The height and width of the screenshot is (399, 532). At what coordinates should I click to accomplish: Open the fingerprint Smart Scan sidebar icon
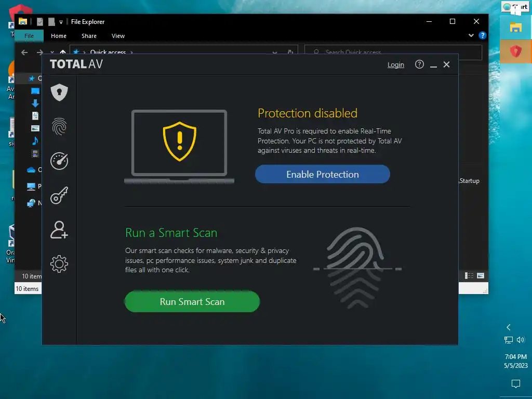(x=59, y=127)
